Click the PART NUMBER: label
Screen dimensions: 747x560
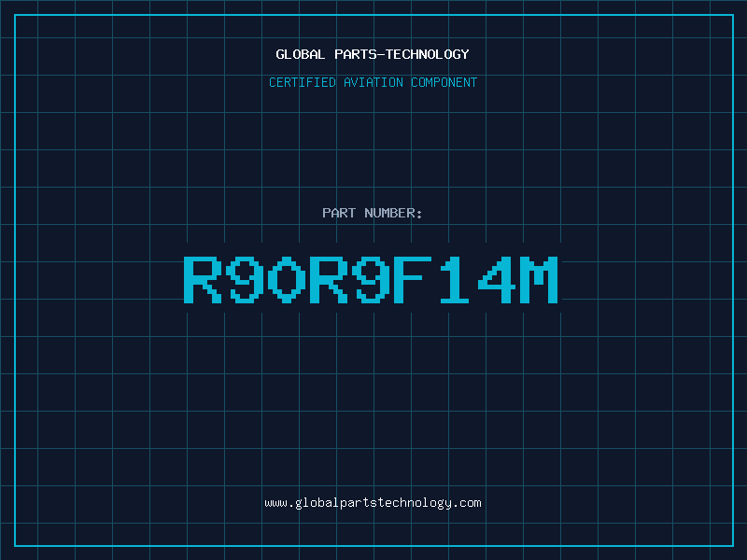(373, 213)
